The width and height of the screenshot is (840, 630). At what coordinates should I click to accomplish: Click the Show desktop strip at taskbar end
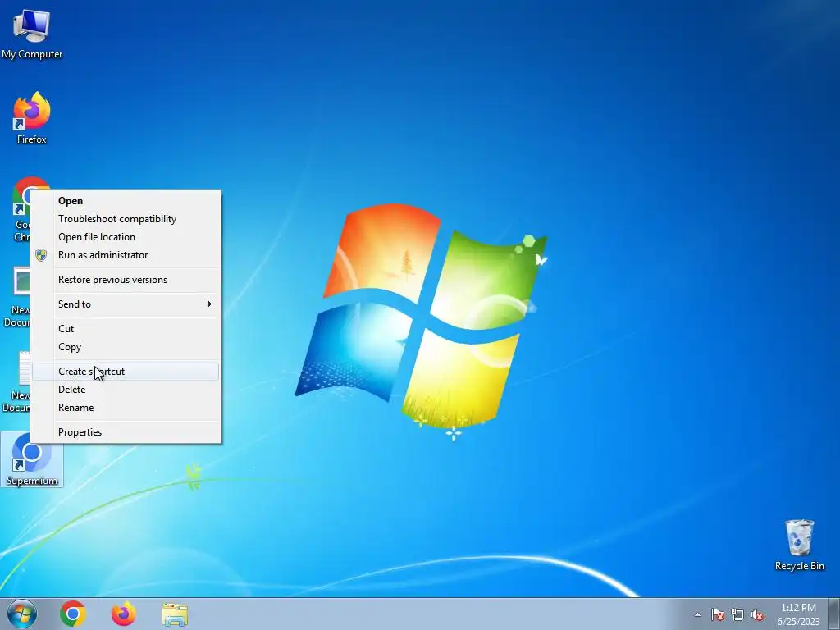pos(835,614)
